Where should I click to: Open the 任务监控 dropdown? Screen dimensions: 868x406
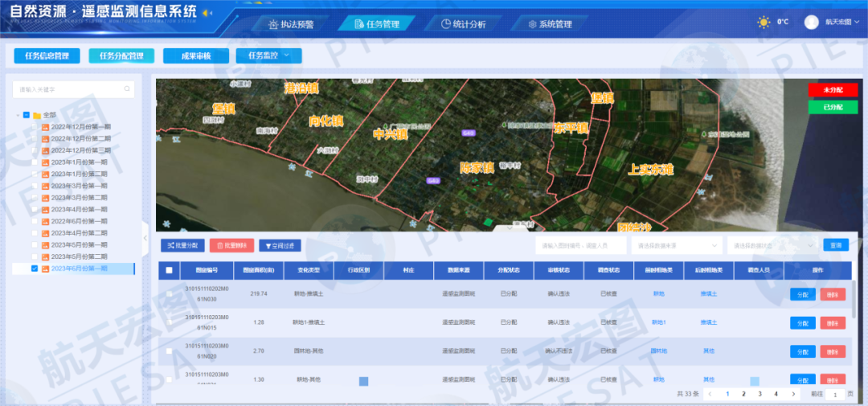point(268,55)
